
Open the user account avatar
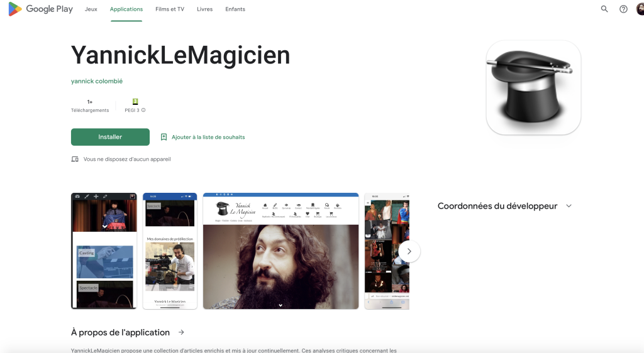click(640, 9)
